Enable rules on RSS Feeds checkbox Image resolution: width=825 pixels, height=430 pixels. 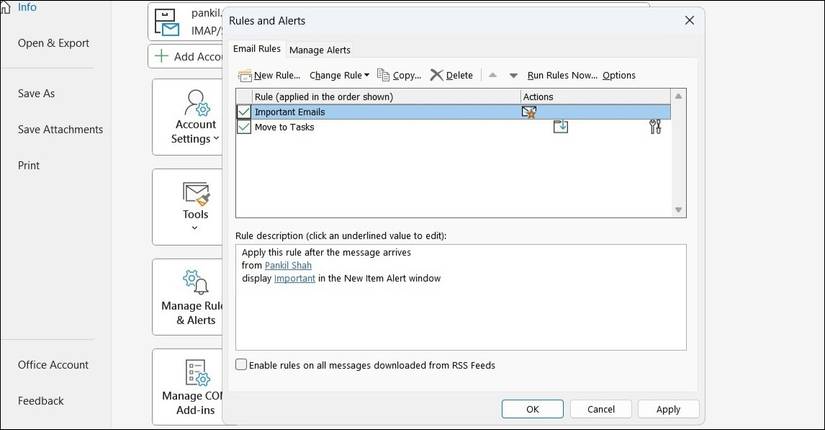(x=241, y=365)
